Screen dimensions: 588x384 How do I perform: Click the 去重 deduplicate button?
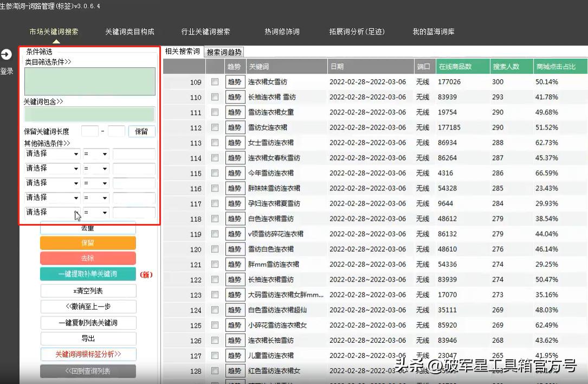click(88, 227)
